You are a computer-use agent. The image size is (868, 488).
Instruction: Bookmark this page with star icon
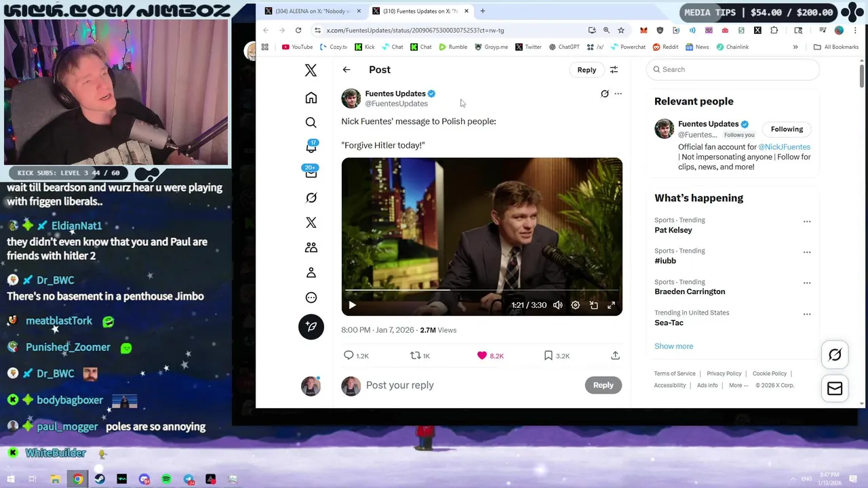tap(620, 30)
